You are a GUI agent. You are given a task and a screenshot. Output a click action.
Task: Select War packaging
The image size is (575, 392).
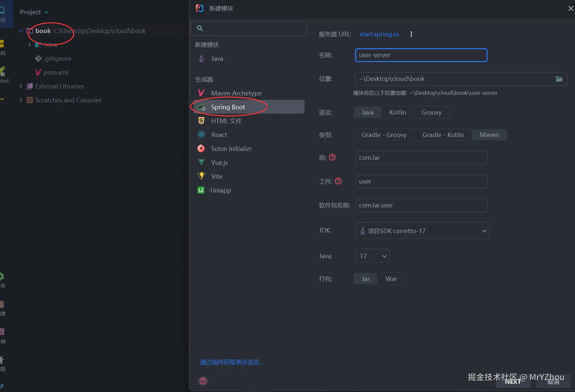391,279
